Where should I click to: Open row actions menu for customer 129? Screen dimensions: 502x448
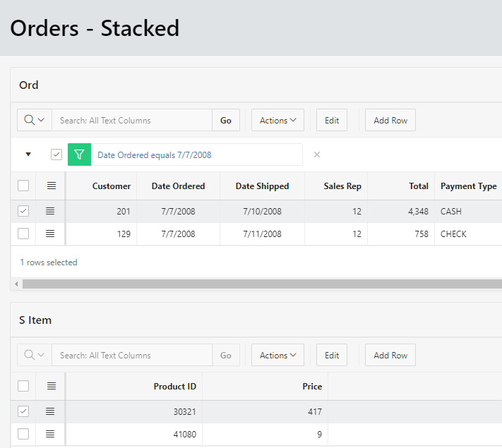coord(50,234)
